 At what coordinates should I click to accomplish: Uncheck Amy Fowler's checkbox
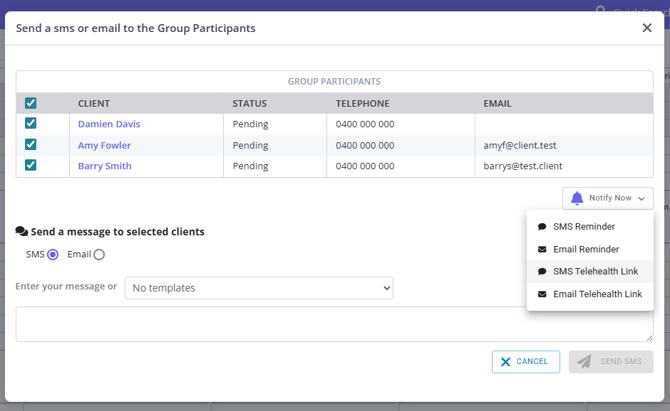click(31, 145)
